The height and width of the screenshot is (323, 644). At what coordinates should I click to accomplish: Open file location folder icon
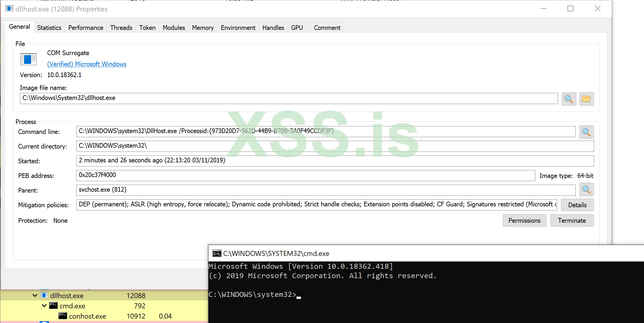pyautogui.click(x=586, y=99)
